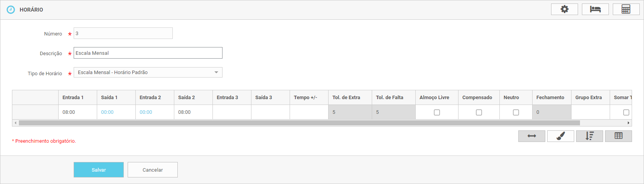
Task: Check the Neutro checkbox
Action: coord(516,112)
